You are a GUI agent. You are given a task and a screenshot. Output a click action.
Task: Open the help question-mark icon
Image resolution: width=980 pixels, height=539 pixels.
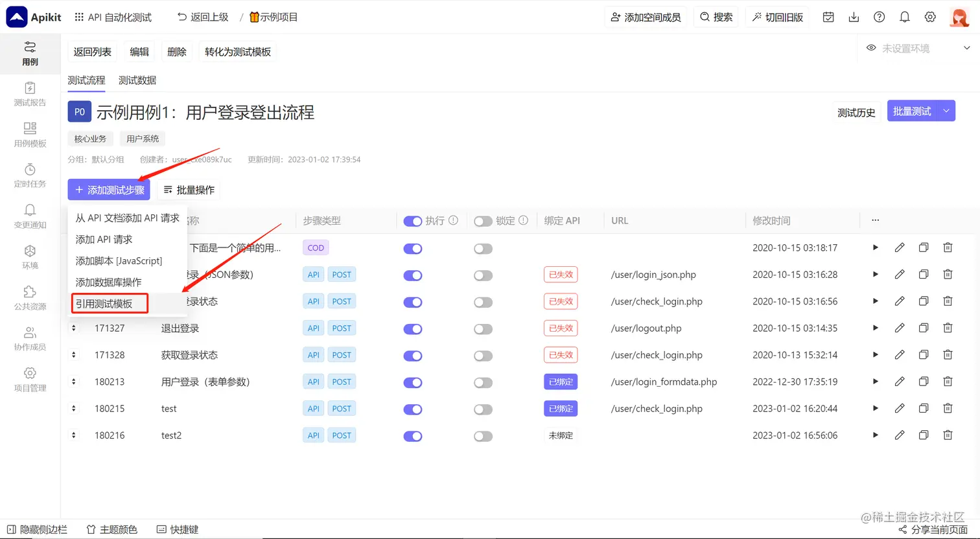click(x=879, y=17)
